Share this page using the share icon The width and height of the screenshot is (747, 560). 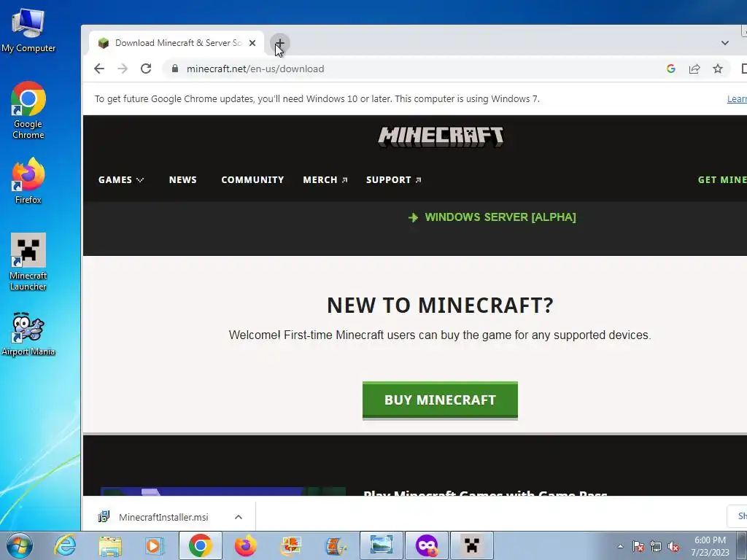pos(694,69)
